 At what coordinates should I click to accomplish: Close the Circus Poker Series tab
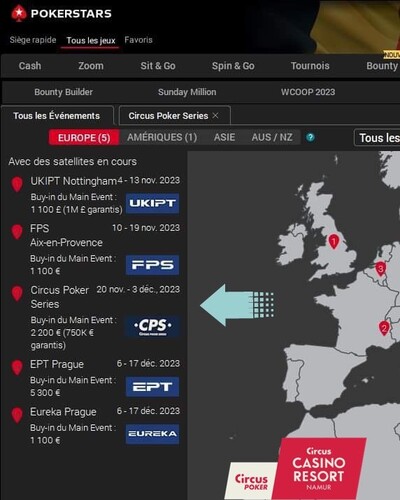pyautogui.click(x=216, y=115)
